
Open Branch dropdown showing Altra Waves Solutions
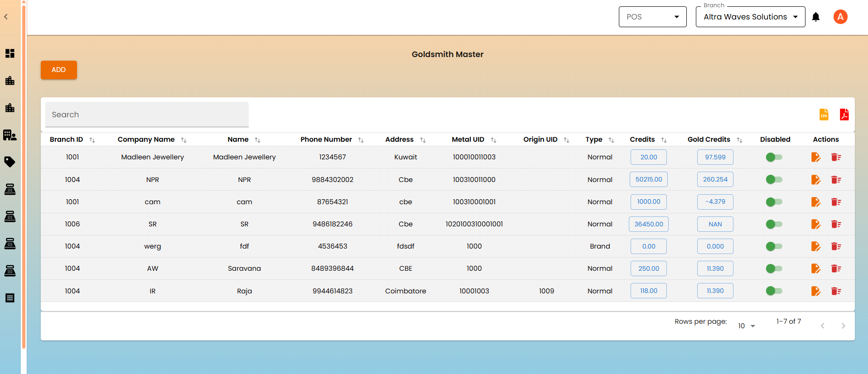click(750, 17)
